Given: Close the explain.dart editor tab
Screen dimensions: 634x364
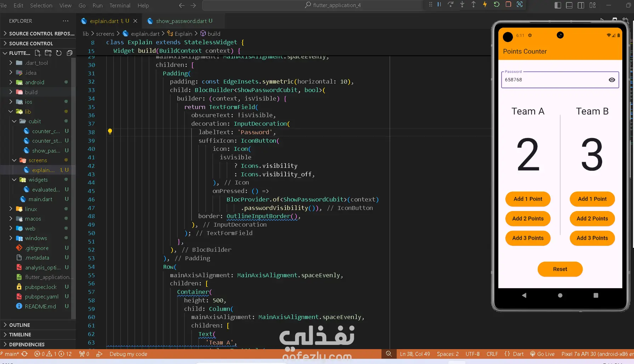Looking at the screenshot, I should click(x=135, y=21).
